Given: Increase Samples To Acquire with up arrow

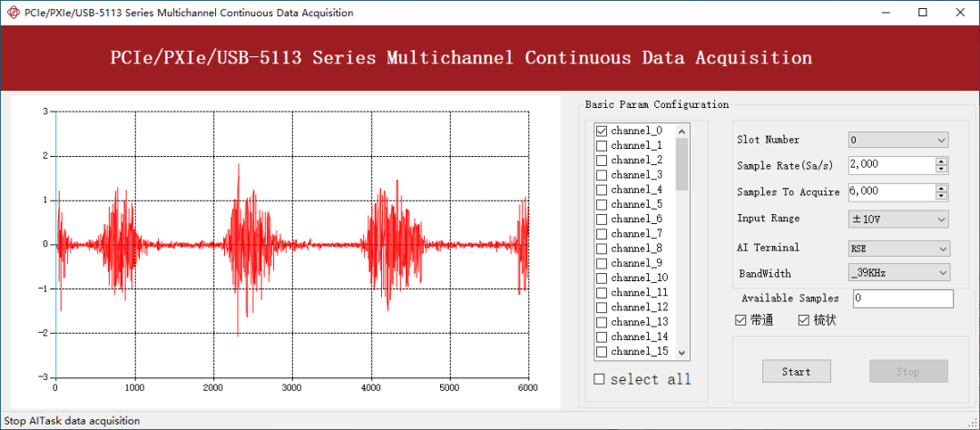Looking at the screenshot, I should (x=941, y=189).
